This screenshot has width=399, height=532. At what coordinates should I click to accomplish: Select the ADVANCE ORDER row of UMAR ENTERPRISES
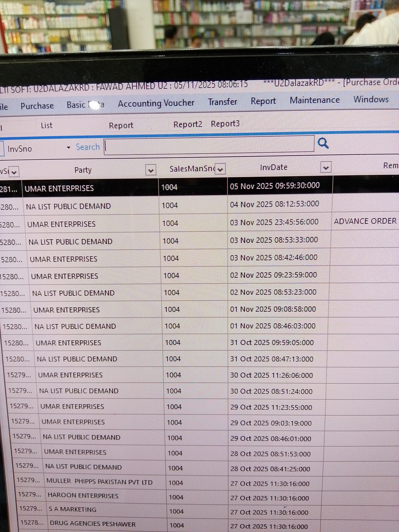pyautogui.click(x=61, y=224)
